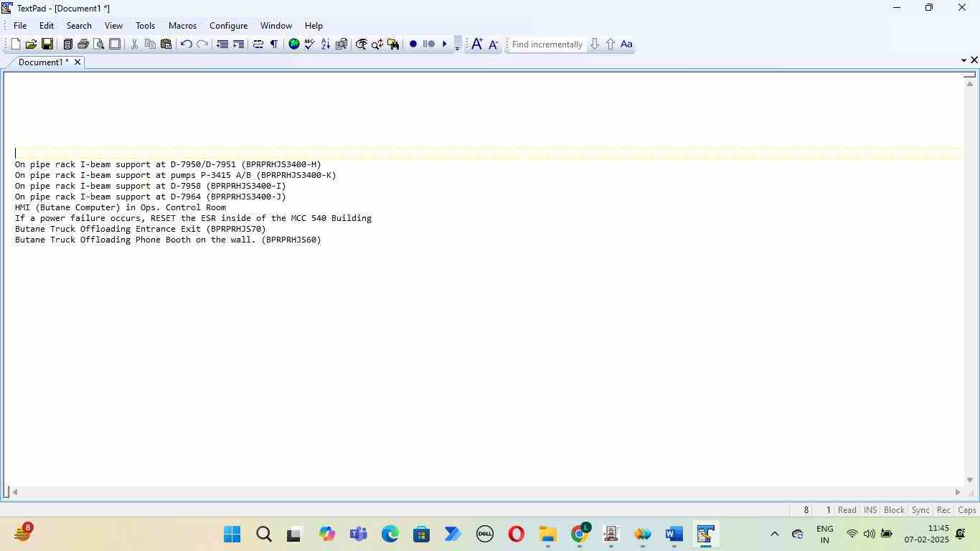Image resolution: width=980 pixels, height=551 pixels.
Task: Create a new document with toolbar icon
Action: coord(15,44)
